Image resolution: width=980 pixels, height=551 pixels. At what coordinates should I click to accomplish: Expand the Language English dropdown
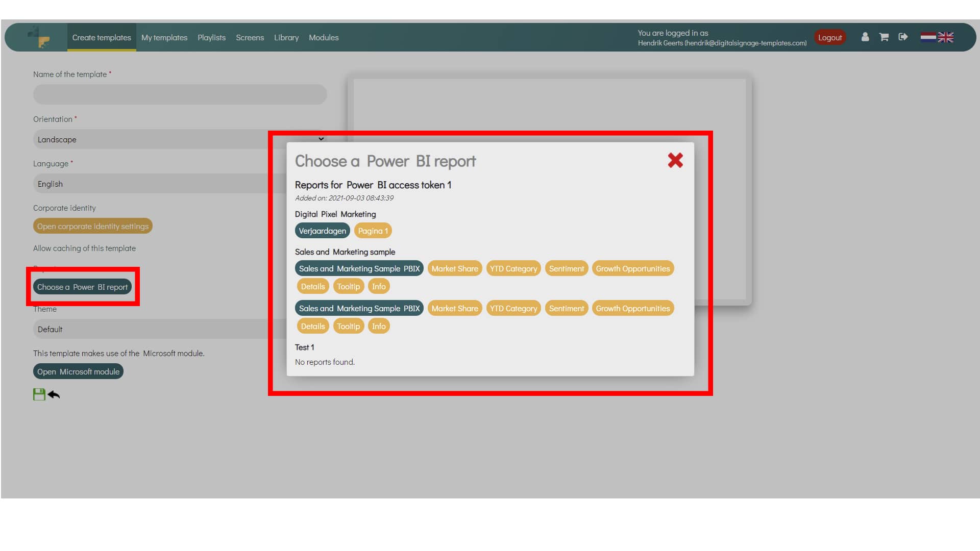(x=159, y=184)
